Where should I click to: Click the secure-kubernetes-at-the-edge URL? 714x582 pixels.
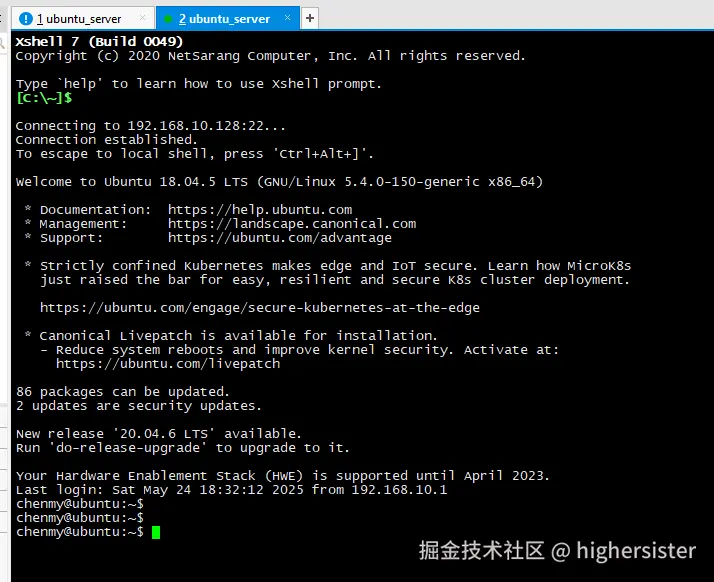pyautogui.click(x=260, y=308)
